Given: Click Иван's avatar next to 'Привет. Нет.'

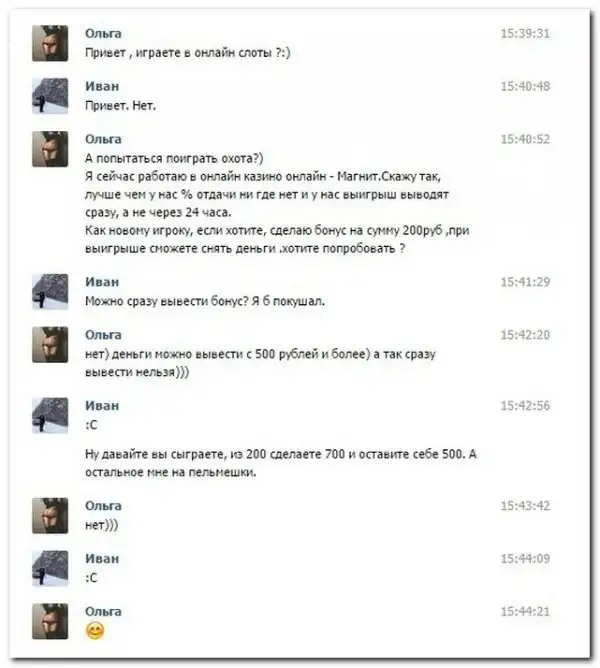Looking at the screenshot, I should (x=50, y=96).
